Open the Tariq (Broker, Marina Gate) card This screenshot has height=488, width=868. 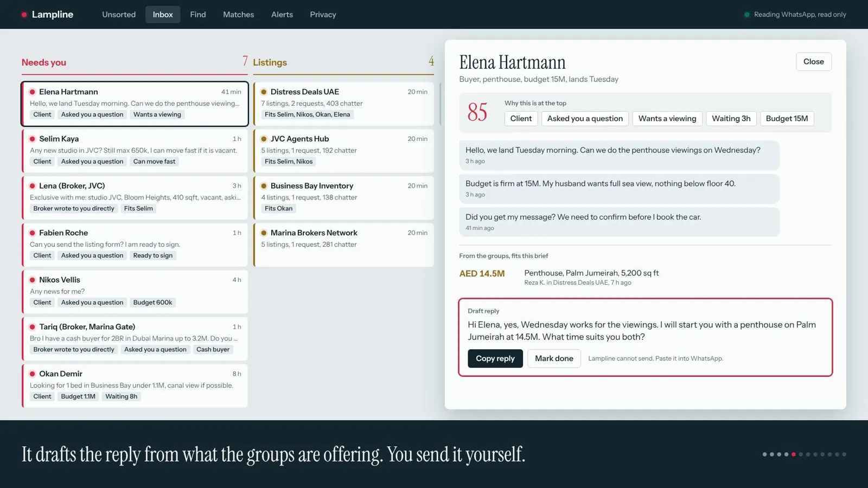[135, 339]
